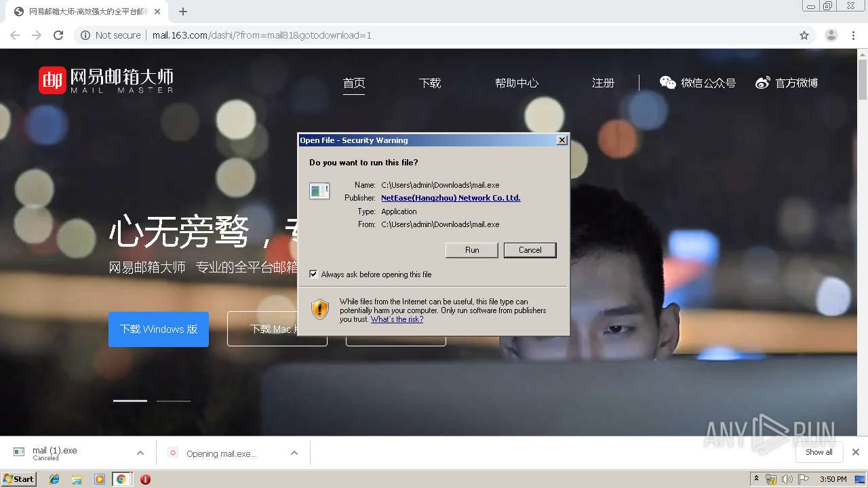Click the Chrome taskbar icon
Viewport: 868px width, 488px height.
coord(121,479)
